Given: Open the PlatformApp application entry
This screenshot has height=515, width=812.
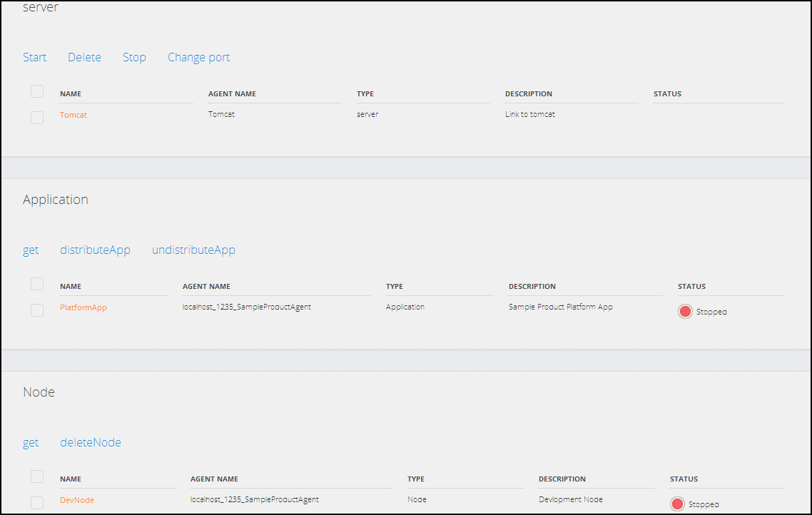Looking at the screenshot, I should 83,307.
